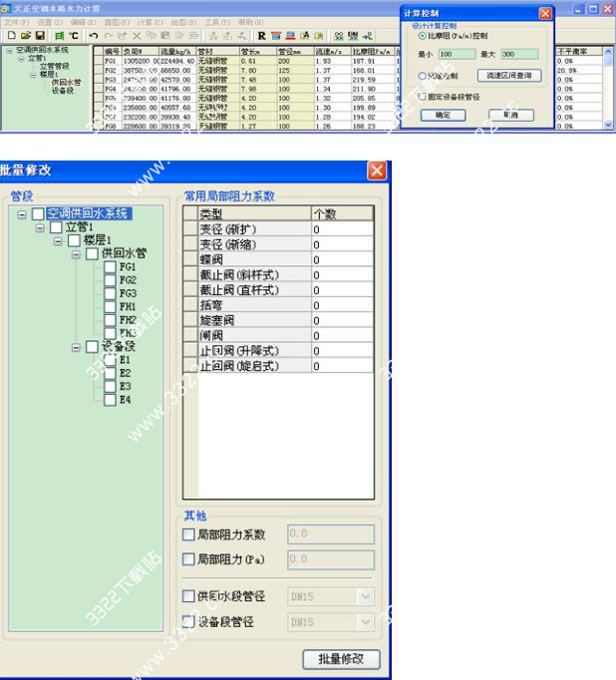
Task: Click the 批量修改 button
Action: click(341, 659)
